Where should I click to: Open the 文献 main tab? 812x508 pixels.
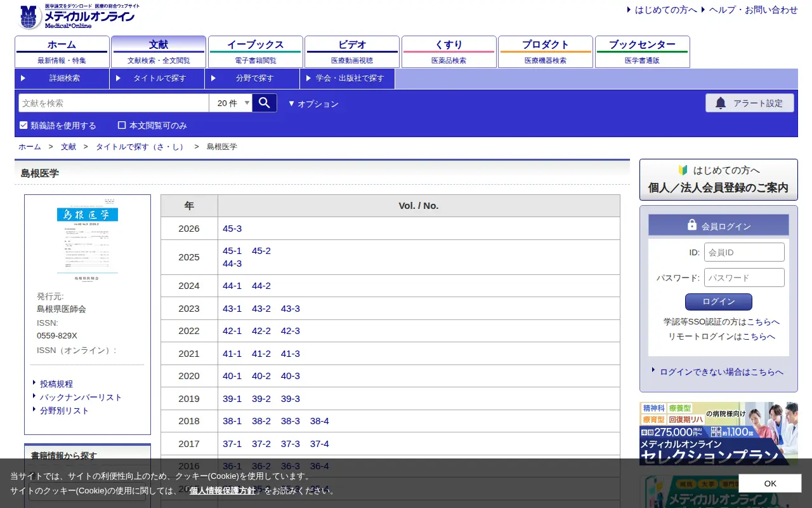pos(159,51)
